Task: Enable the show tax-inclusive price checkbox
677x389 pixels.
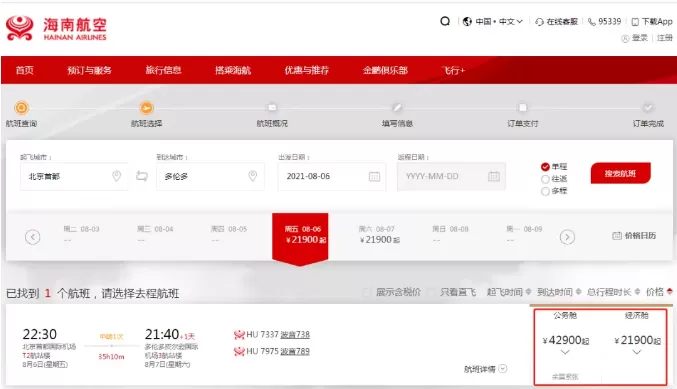Action: tap(366, 292)
